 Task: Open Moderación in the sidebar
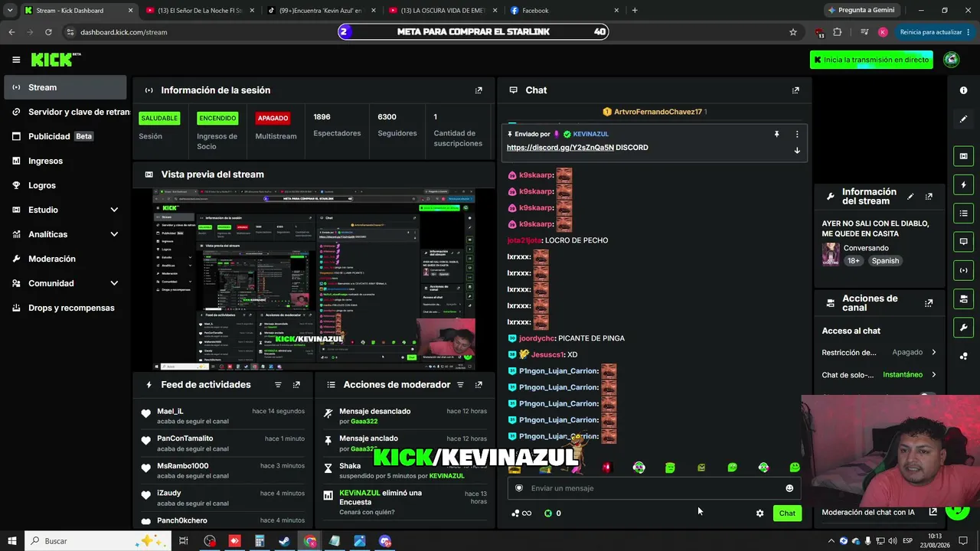[65, 259]
